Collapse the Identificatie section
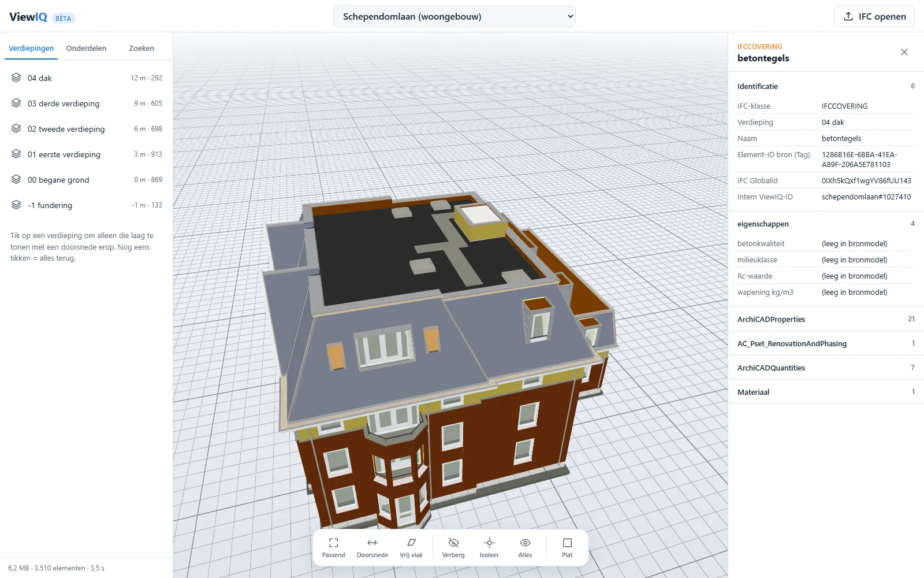The height and width of the screenshot is (578, 924). [x=826, y=86]
